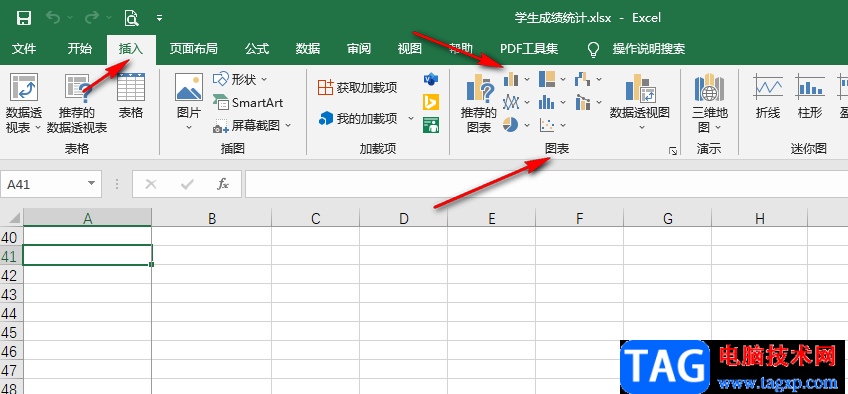Select column H header
Image resolution: width=848 pixels, height=394 pixels.
tap(760, 218)
